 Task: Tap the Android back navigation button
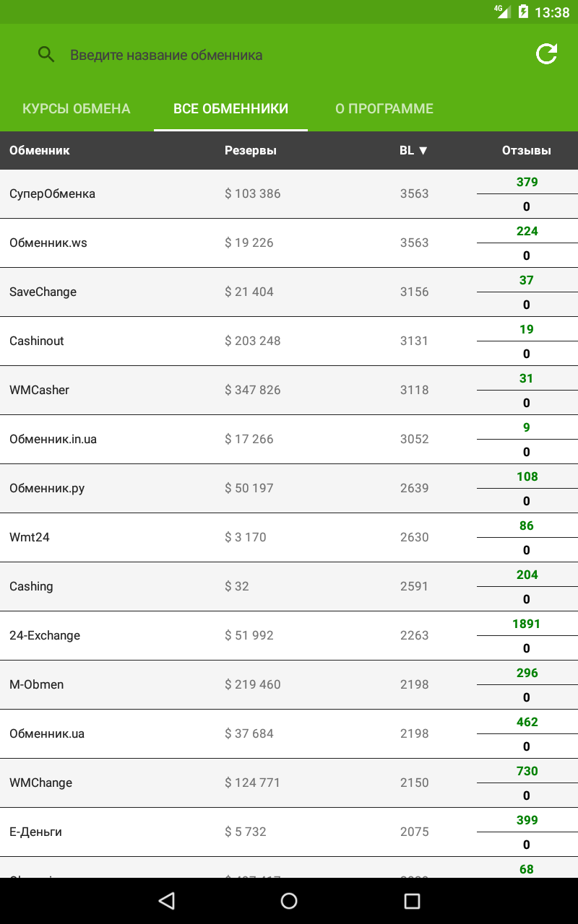[x=167, y=900]
